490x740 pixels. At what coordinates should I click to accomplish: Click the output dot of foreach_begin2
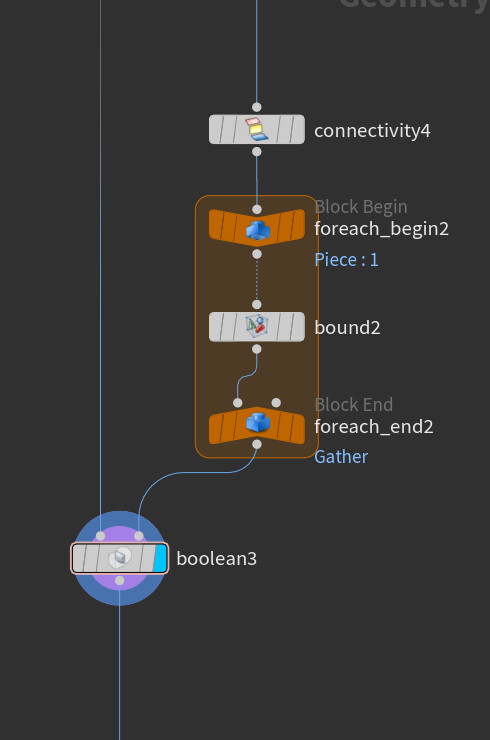tap(257, 254)
